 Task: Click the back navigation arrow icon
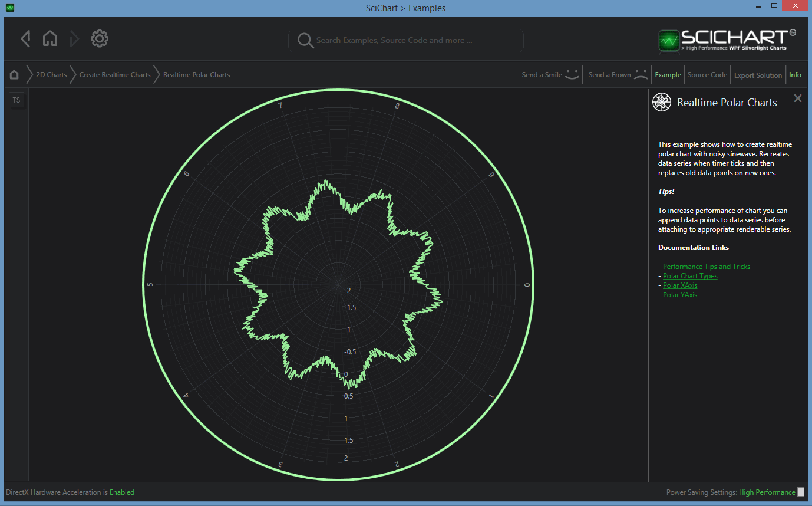coord(25,39)
